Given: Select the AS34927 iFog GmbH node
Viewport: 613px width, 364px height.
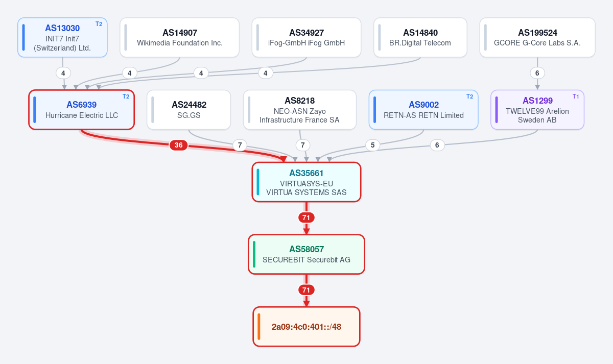Looking at the screenshot, I should pos(306,37).
